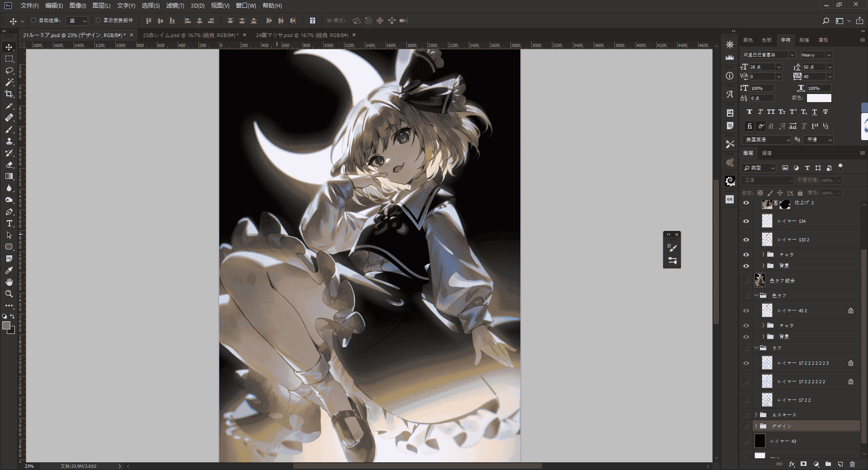Hide the 仕上げ 2 layer
Image resolution: width=868 pixels, height=470 pixels.
746,203
